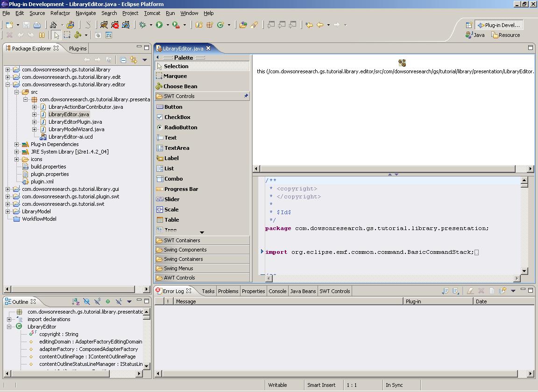Click the Debug bug icon in toolbar
Screen dimensions: 538x392
pyautogui.click(x=142, y=25)
